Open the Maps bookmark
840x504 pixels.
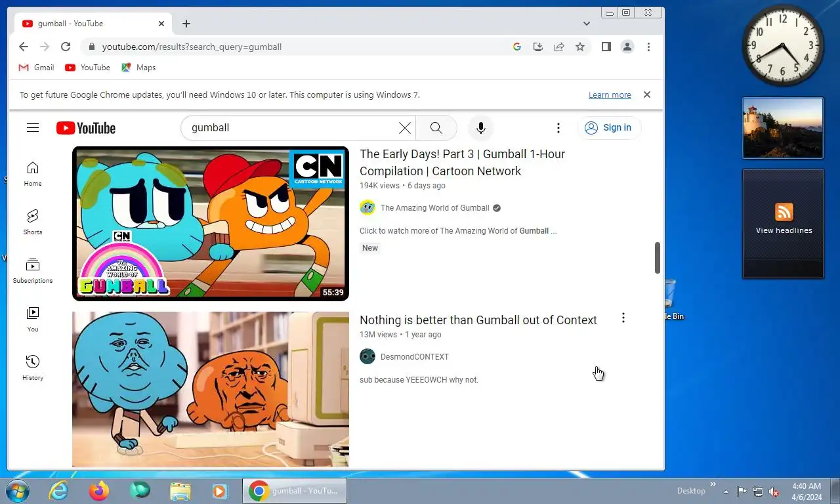(x=138, y=68)
